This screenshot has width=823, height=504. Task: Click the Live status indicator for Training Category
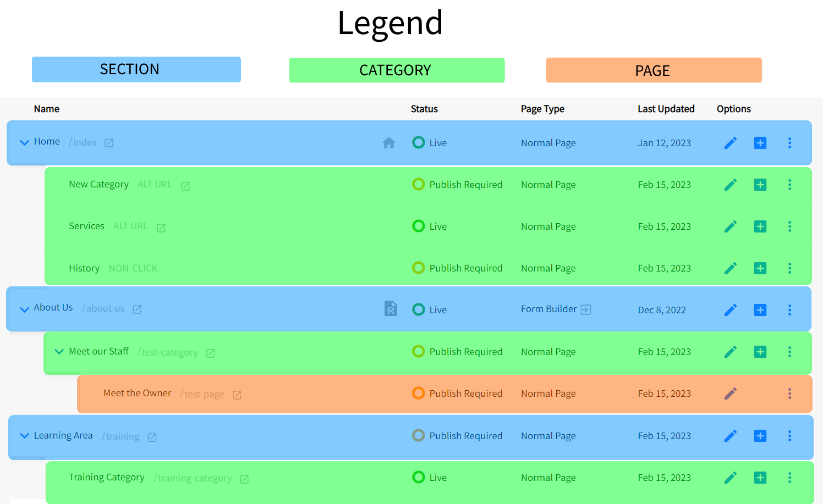[418, 478]
